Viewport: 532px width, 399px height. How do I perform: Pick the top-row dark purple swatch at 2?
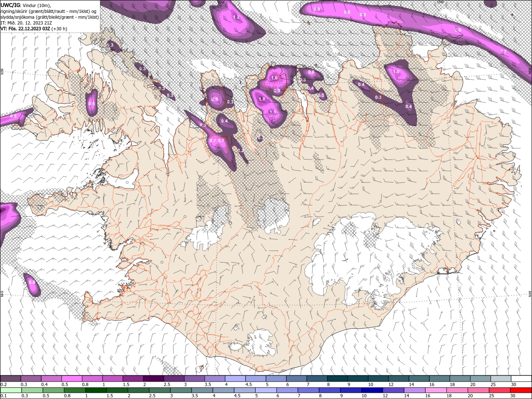tap(153, 379)
